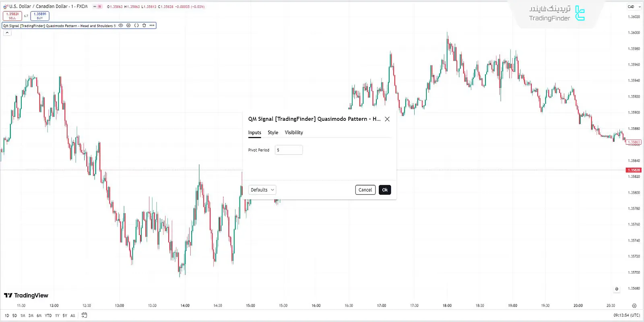Switch to the Style tab
The height and width of the screenshot is (322, 644).
[x=273, y=132]
